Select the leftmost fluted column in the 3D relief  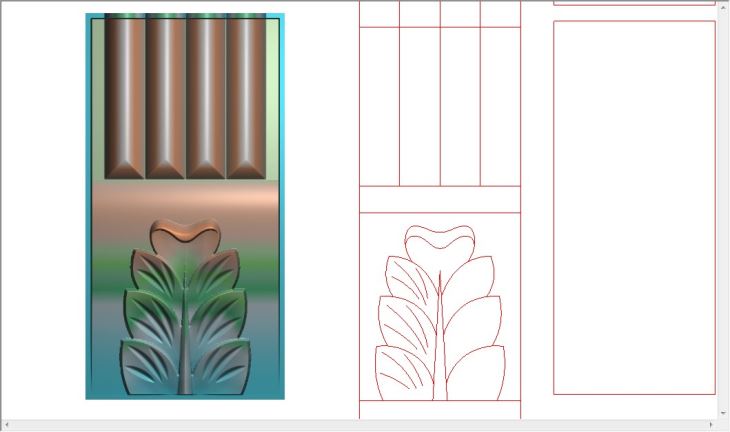125,95
